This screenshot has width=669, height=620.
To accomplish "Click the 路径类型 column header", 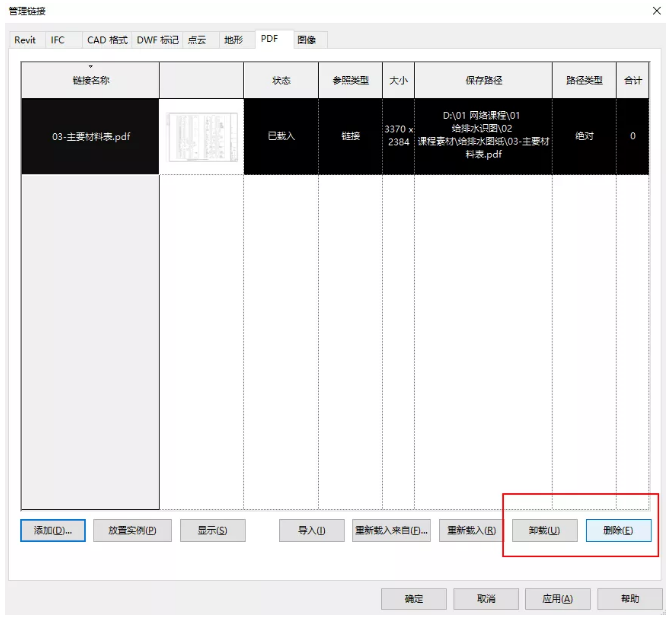I will coord(584,80).
